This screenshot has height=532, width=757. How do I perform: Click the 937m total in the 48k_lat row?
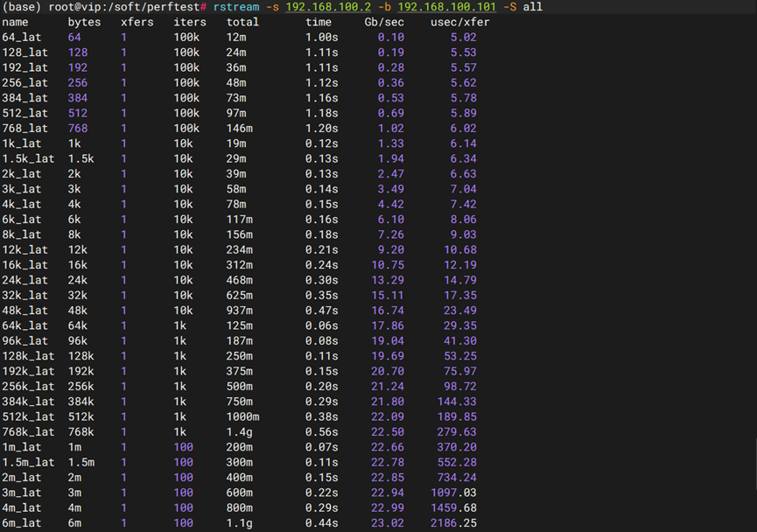[x=240, y=310]
